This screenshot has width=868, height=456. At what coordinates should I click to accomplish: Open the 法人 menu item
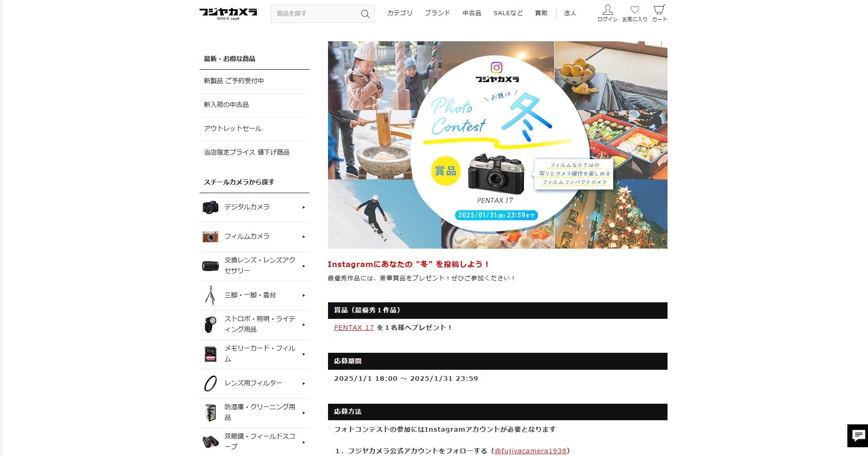click(570, 13)
